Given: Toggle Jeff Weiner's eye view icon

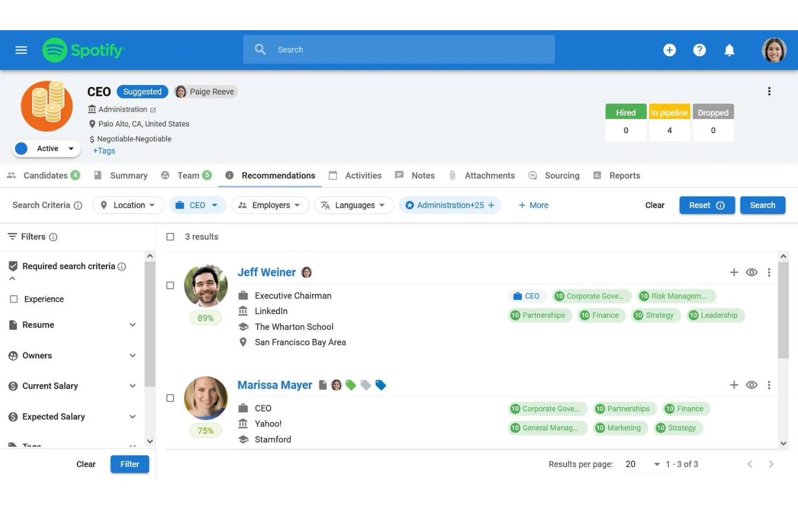Looking at the screenshot, I should tap(752, 272).
